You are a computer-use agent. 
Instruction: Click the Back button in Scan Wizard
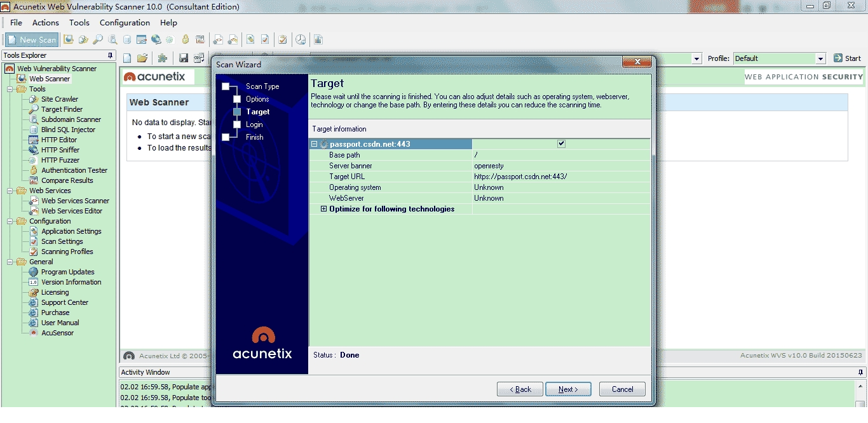pyautogui.click(x=520, y=389)
